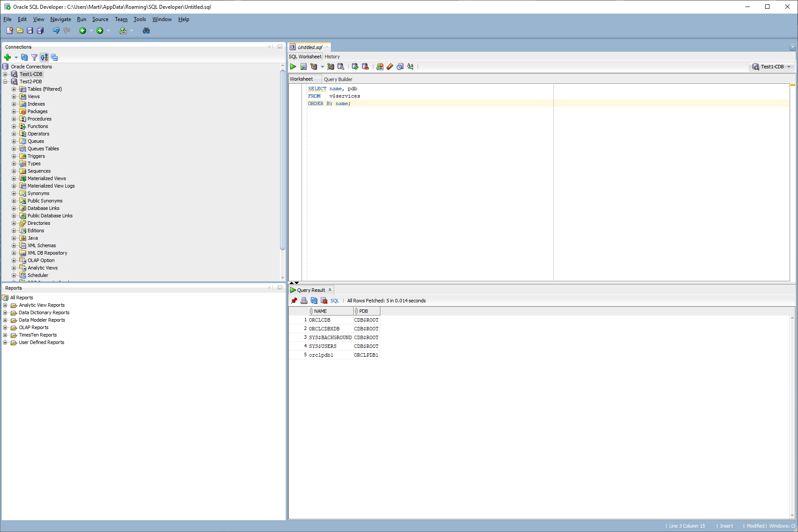Open the SQL Worksheet launcher icon in main toolbar
The height and width of the screenshot is (532, 798).
click(x=123, y=31)
